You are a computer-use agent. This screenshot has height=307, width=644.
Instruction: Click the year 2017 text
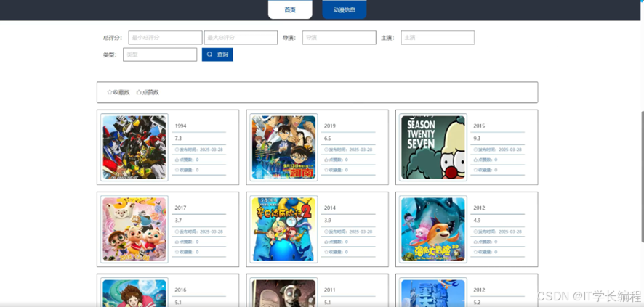point(180,208)
